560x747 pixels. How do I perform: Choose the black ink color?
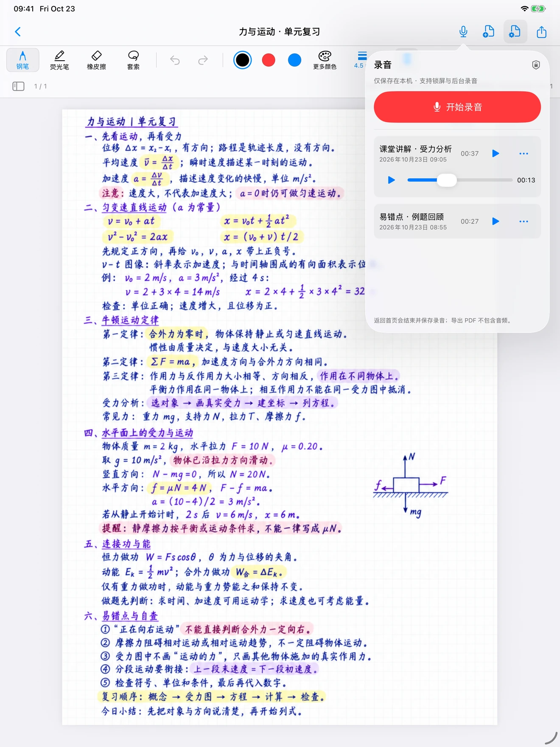tap(243, 60)
